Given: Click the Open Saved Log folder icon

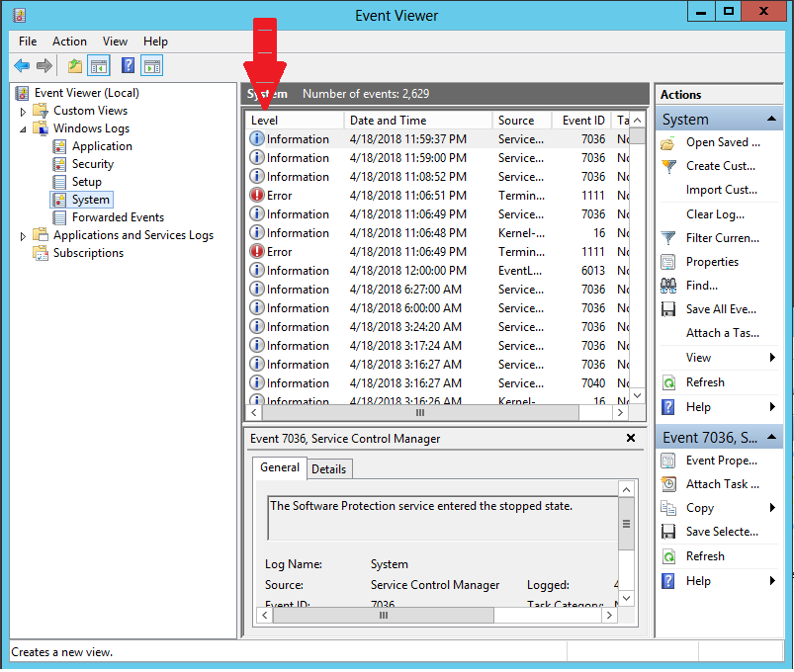Looking at the screenshot, I should (668, 142).
